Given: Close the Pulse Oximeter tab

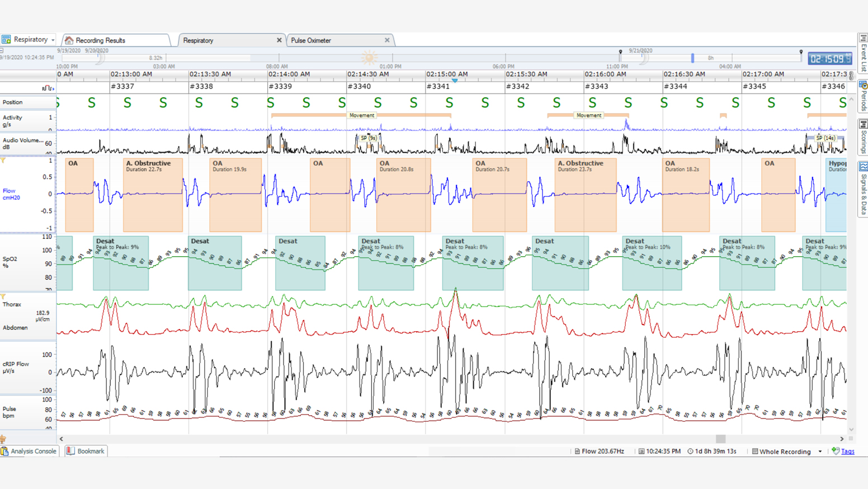Looking at the screenshot, I should pyautogui.click(x=387, y=40).
